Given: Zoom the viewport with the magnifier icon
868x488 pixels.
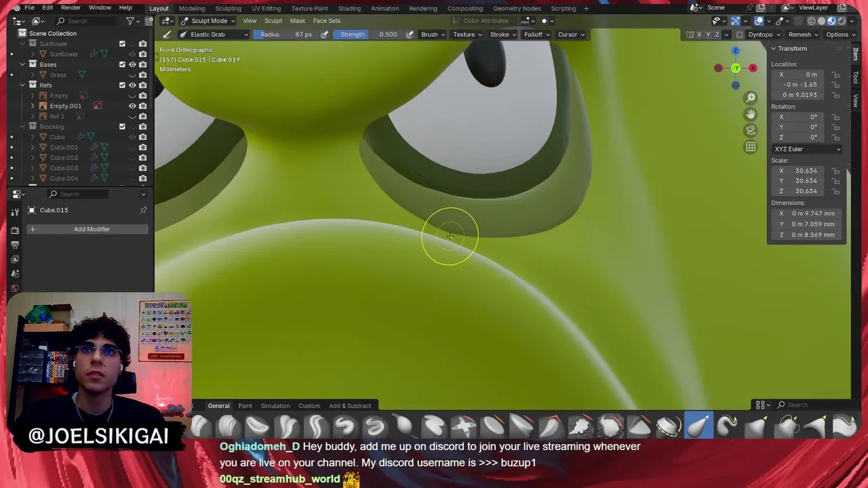Looking at the screenshot, I should 751,98.
